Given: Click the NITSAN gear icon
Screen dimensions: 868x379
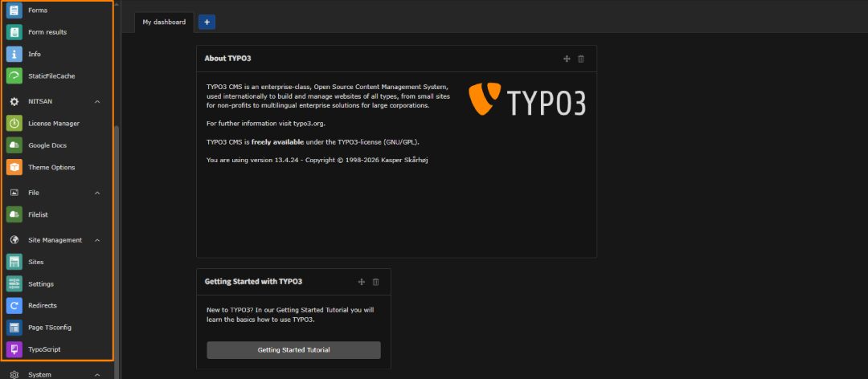Looking at the screenshot, I should pyautogui.click(x=14, y=102).
